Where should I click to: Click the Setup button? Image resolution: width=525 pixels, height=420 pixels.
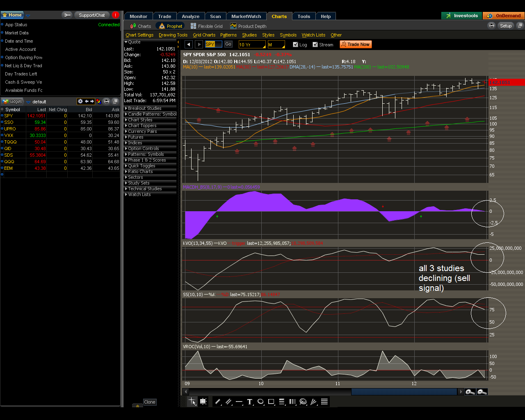coord(506,25)
